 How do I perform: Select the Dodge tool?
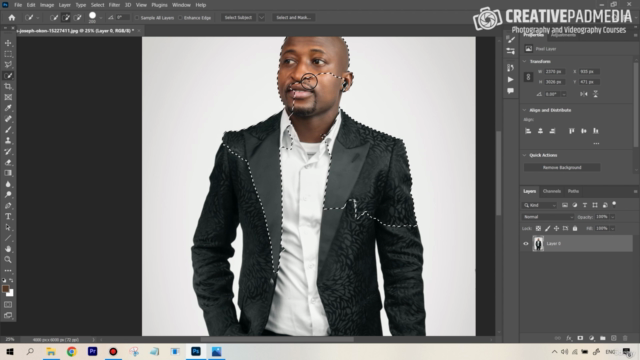click(8, 194)
